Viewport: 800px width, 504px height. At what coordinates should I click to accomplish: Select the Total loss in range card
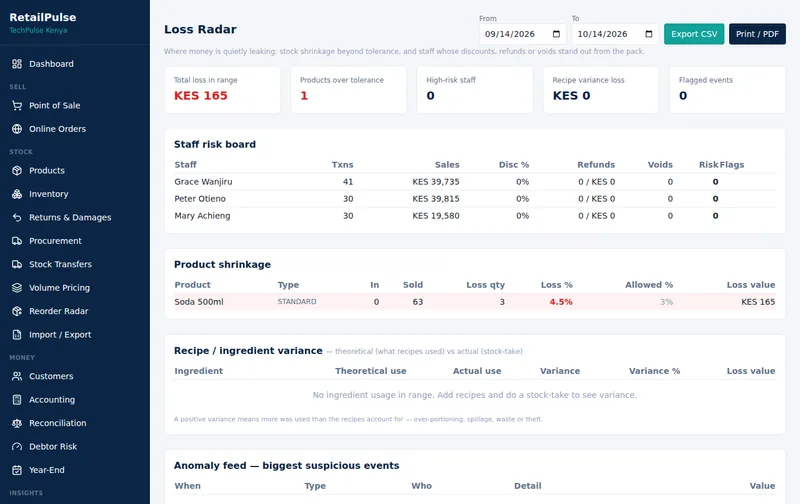(222, 90)
